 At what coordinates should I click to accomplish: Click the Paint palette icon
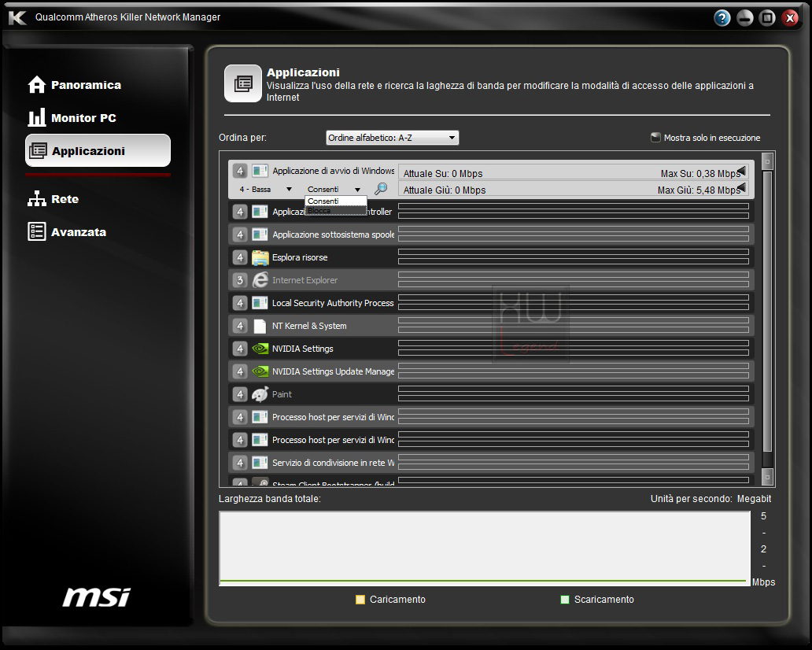(x=260, y=394)
